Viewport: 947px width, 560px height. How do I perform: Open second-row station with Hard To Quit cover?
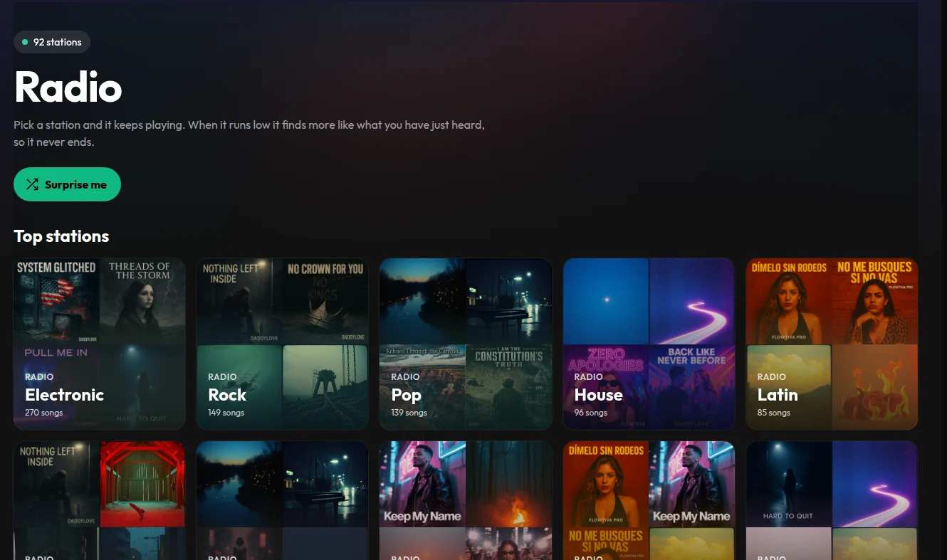click(832, 500)
